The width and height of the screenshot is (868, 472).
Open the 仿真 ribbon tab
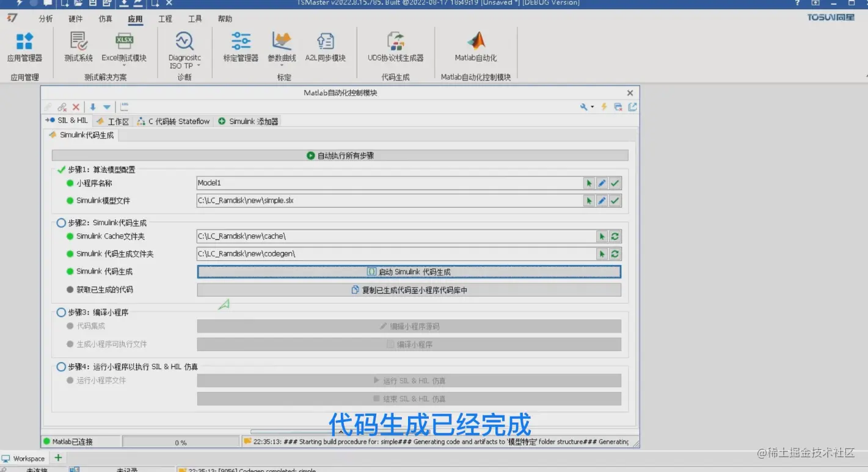click(x=106, y=19)
